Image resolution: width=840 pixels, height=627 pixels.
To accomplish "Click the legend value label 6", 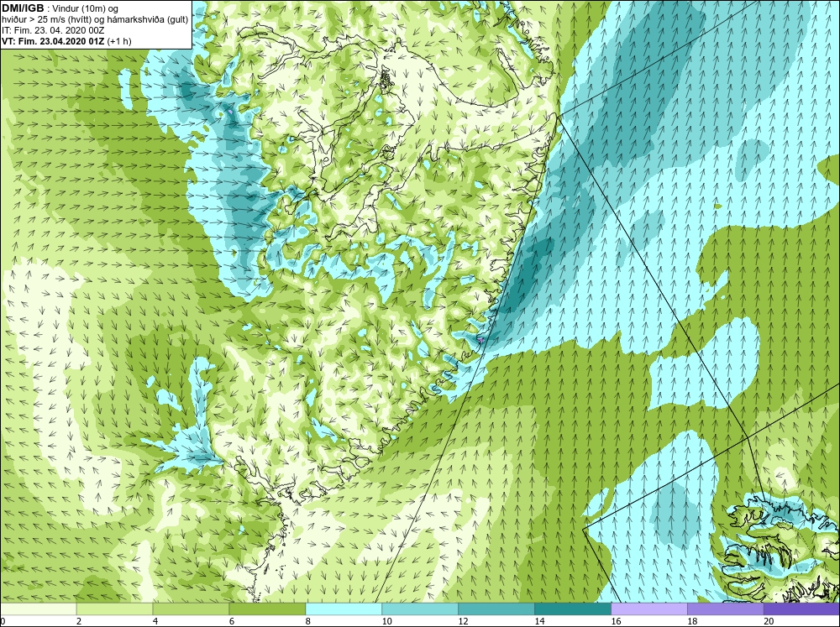I will (232, 621).
